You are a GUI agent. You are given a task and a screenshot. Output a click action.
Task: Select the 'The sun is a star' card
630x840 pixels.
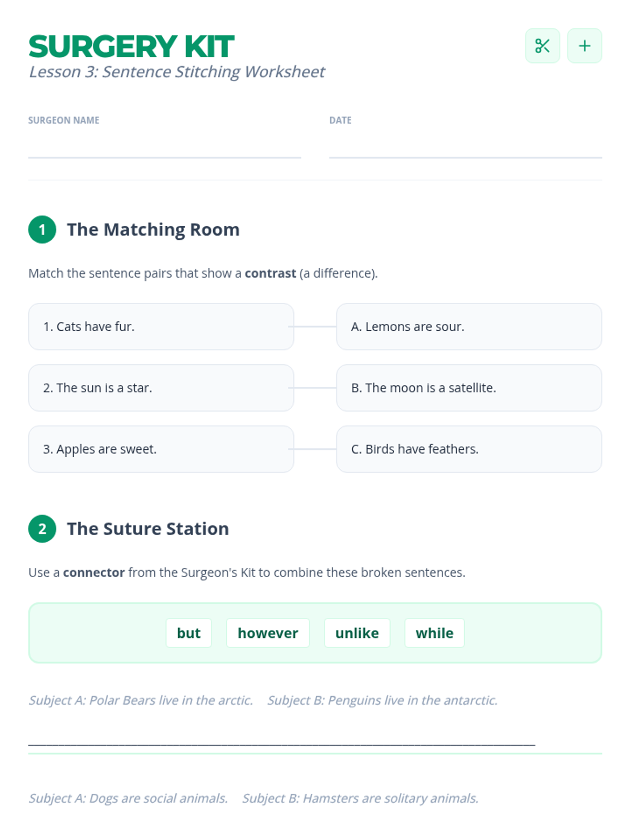click(x=161, y=388)
